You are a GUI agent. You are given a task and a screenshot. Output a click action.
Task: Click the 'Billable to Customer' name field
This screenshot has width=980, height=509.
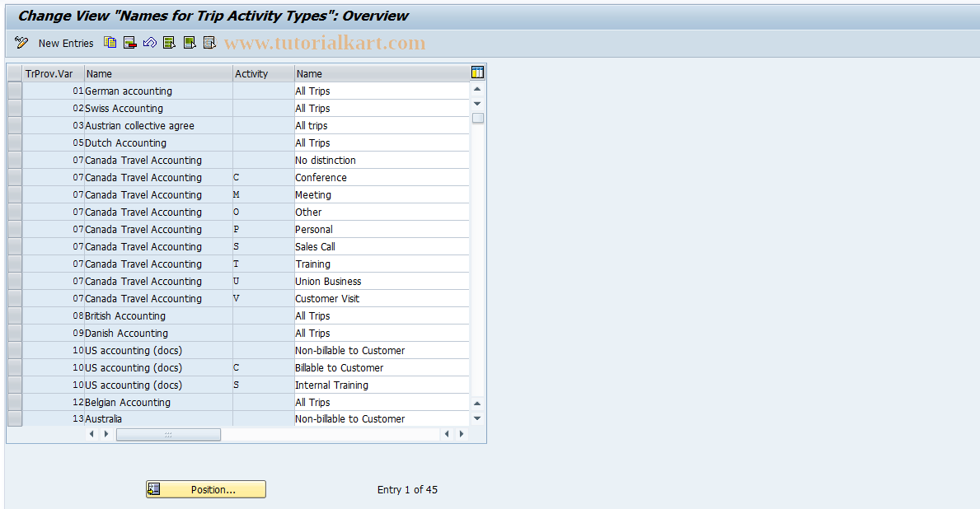pyautogui.click(x=382, y=368)
